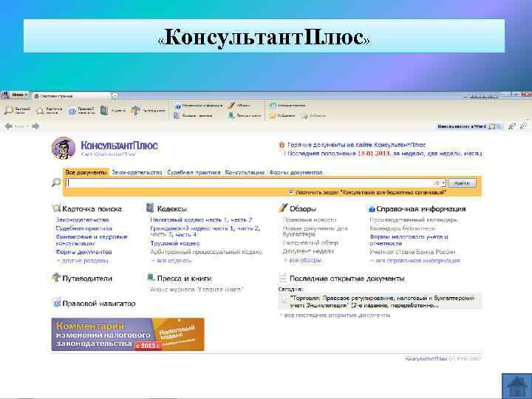This screenshot has height=399, width=532.
Task: Open the Документ недели link
Action: [308, 251]
